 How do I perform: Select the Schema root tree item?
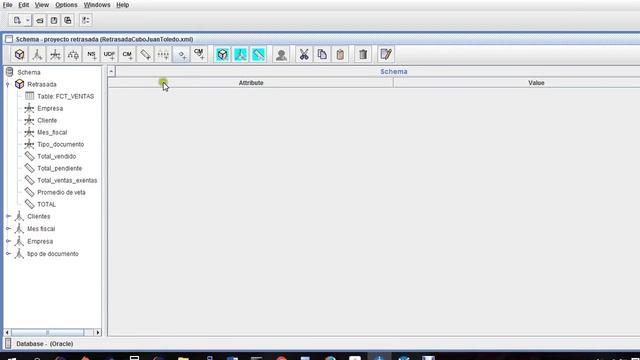click(29, 72)
